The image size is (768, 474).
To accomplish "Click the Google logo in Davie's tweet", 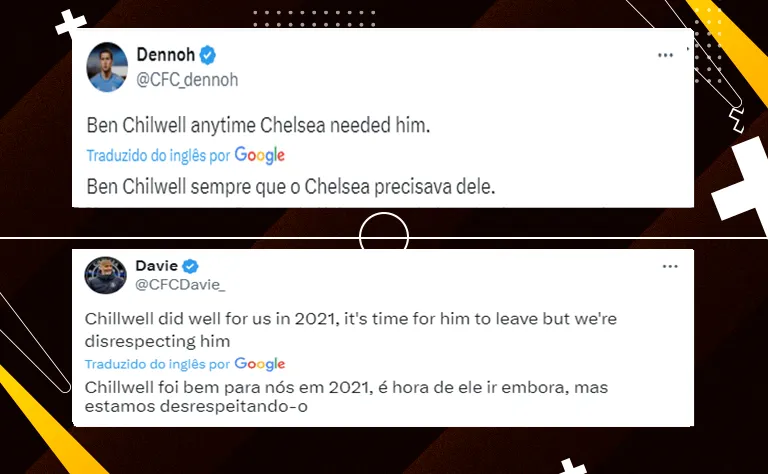I will (x=260, y=364).
